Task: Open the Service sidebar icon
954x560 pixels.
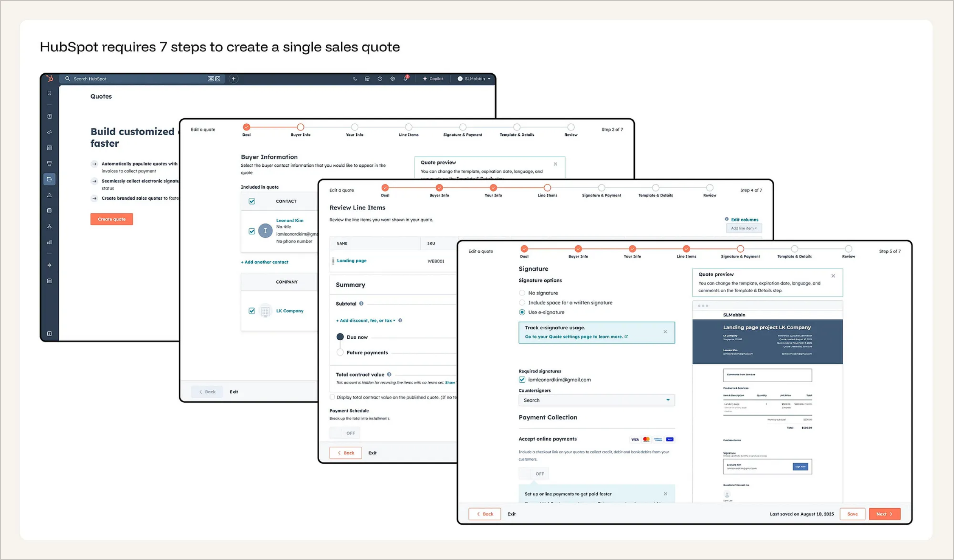Action: coord(49,195)
